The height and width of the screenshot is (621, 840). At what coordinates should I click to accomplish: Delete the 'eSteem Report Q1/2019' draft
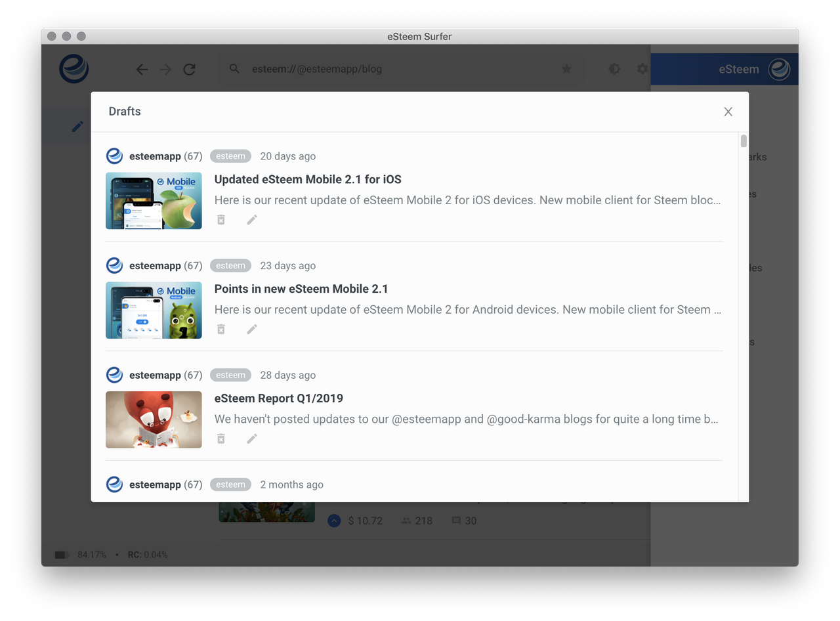coord(221,439)
